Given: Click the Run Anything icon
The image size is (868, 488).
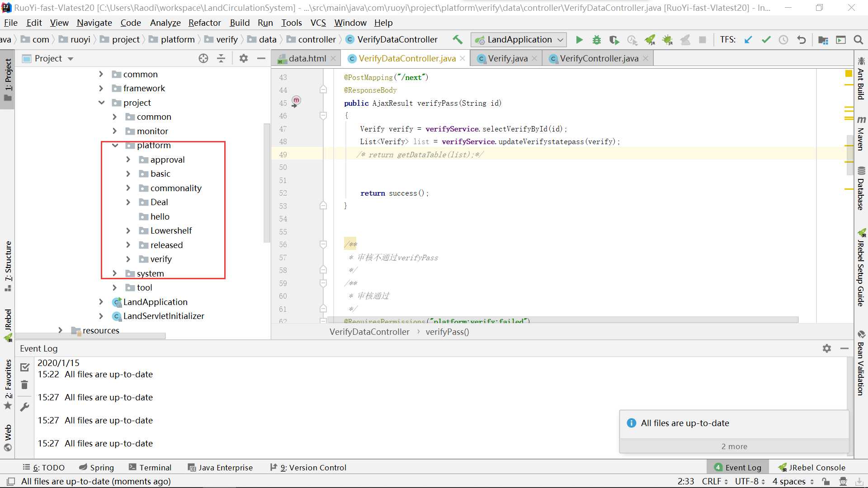Looking at the screenshot, I should [841, 40].
